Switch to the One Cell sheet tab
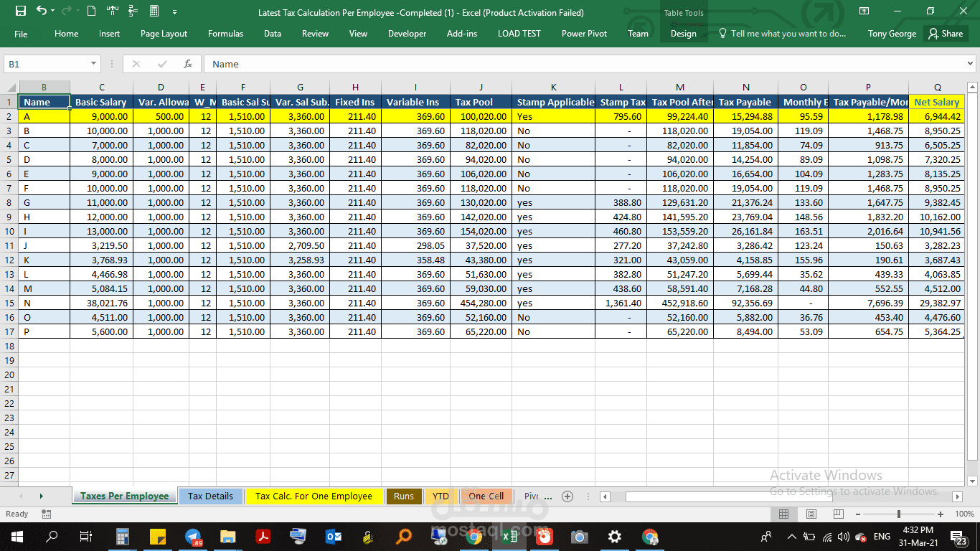This screenshot has width=980, height=551. click(x=486, y=496)
